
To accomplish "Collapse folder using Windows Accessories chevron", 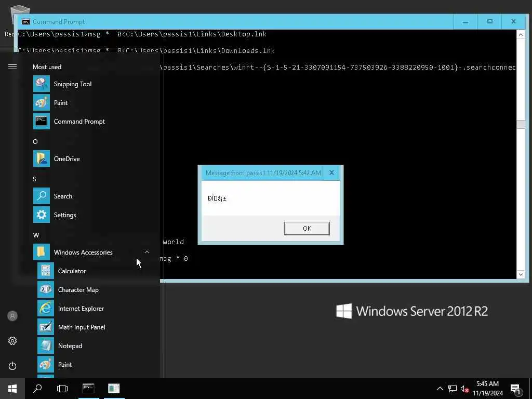I will tap(147, 252).
